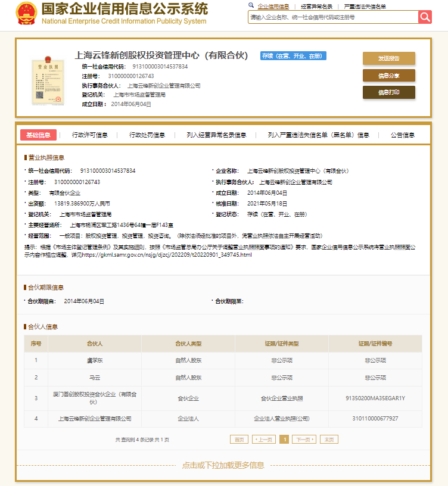Click 企业法人营业执照(公司) cell in row 4
The width and height of the screenshot is (448, 486).
282,419
